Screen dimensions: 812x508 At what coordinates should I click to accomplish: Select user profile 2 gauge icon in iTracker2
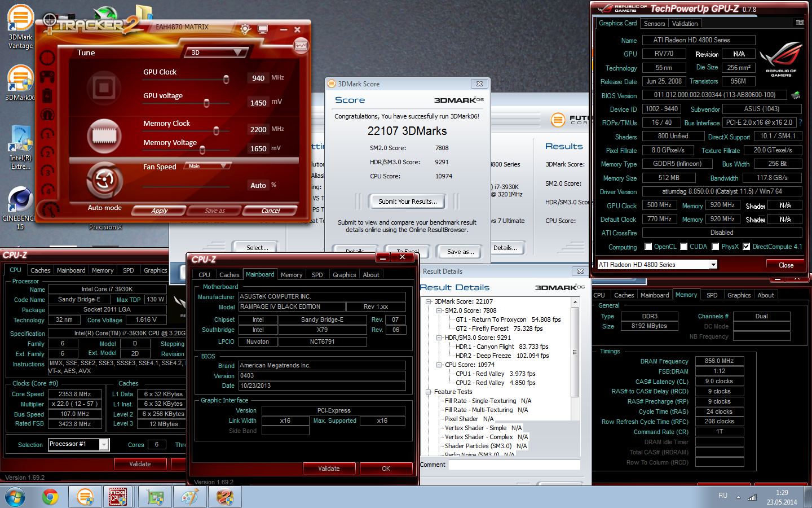click(x=48, y=152)
